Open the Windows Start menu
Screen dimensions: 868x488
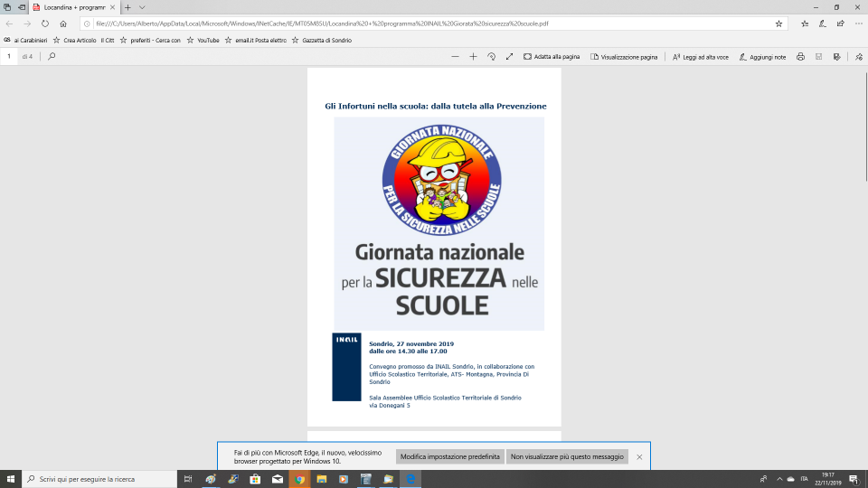[x=11, y=479]
